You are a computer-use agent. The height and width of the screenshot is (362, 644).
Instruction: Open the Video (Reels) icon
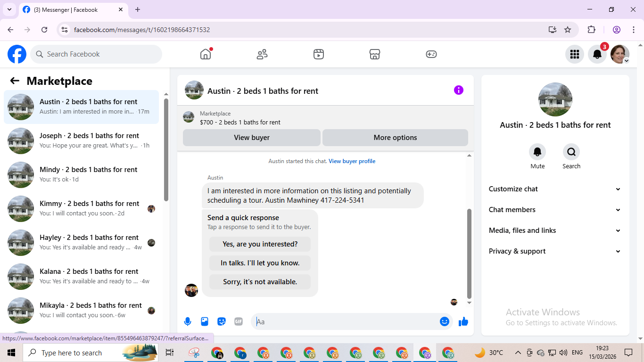(x=319, y=54)
